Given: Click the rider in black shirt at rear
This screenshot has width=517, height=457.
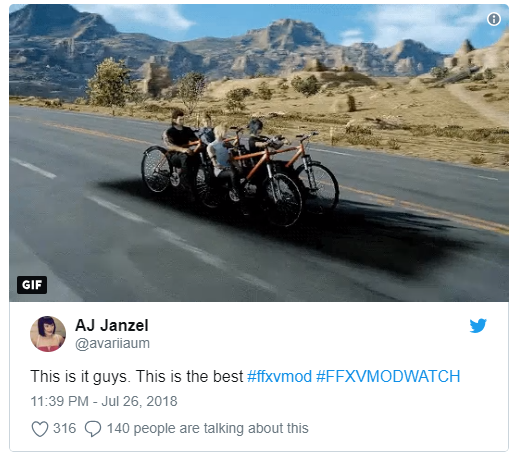Looking at the screenshot, I should click(180, 140).
